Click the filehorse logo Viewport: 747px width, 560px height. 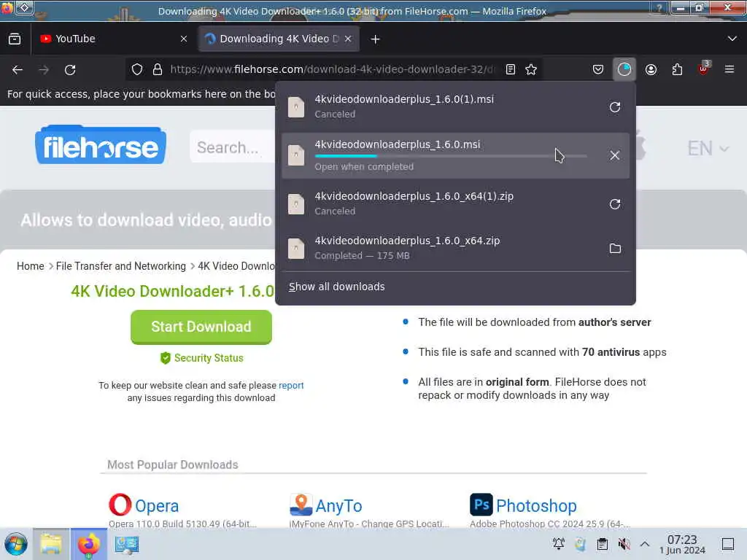[101, 145]
